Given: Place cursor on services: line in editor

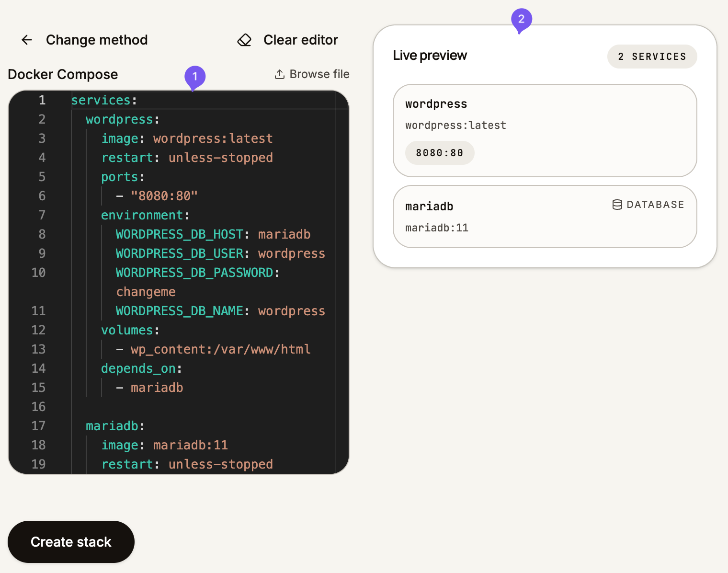Looking at the screenshot, I should pos(104,100).
